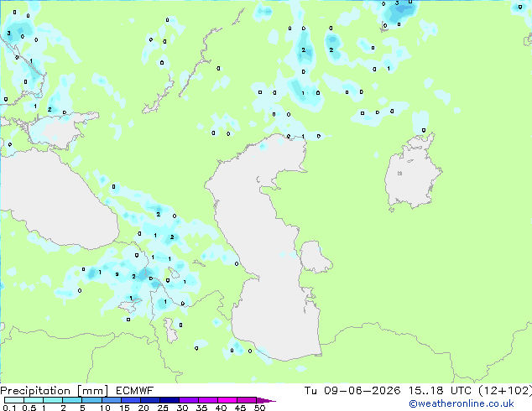
Task: Select the 5–10 mm legend color swatch
Action: click(91, 400)
